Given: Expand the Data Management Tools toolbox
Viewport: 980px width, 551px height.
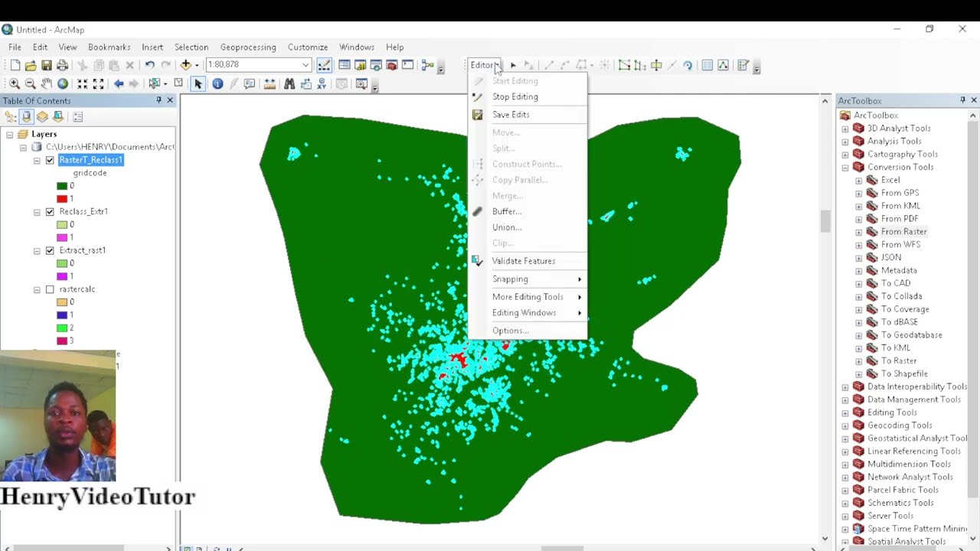Looking at the screenshot, I should (845, 400).
